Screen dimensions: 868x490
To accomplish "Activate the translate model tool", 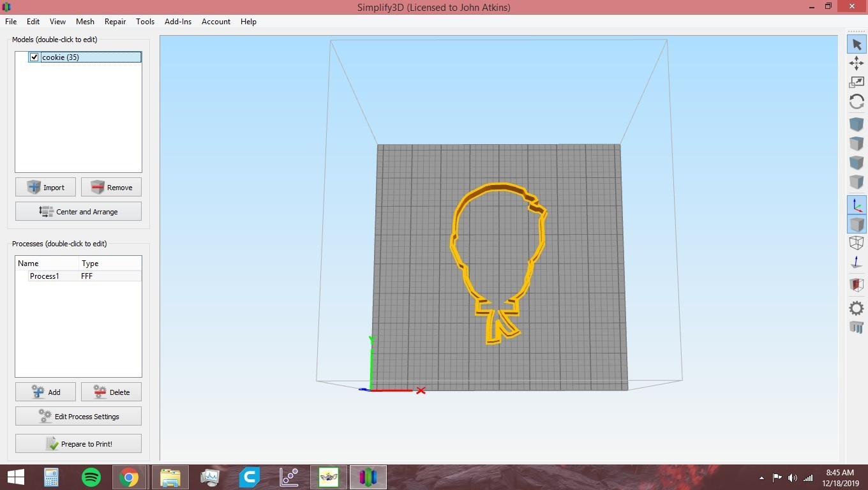I will pyautogui.click(x=857, y=63).
